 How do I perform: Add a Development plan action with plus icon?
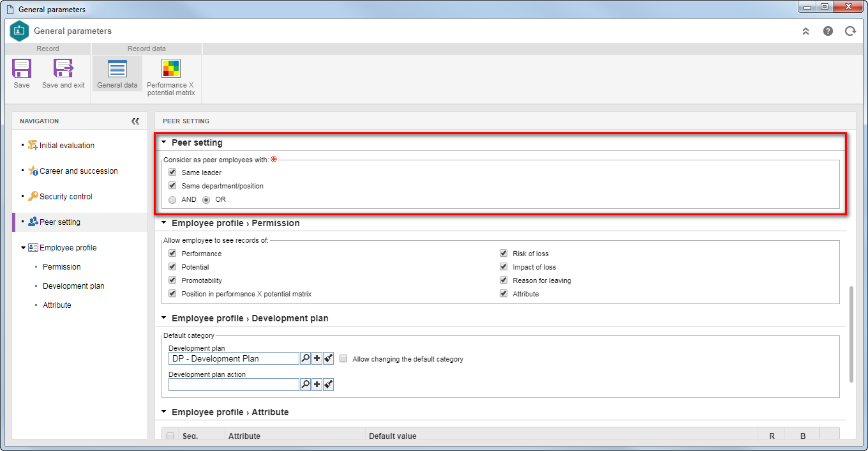point(317,385)
